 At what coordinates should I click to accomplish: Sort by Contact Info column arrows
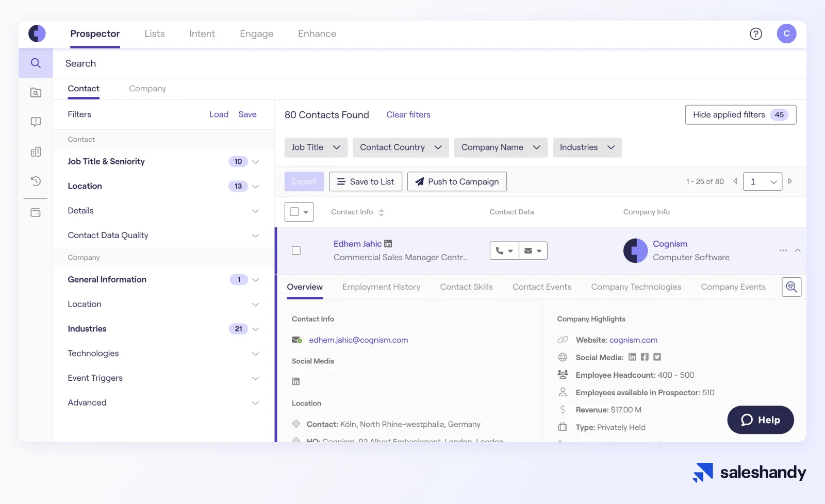click(381, 212)
